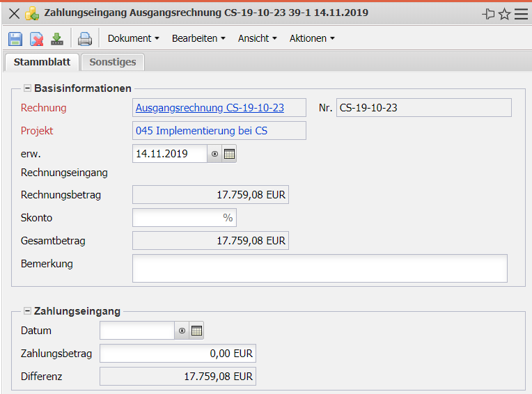Image resolution: width=532 pixels, height=394 pixels.
Task: Switch to the Sonstiges tab
Action: click(x=113, y=62)
